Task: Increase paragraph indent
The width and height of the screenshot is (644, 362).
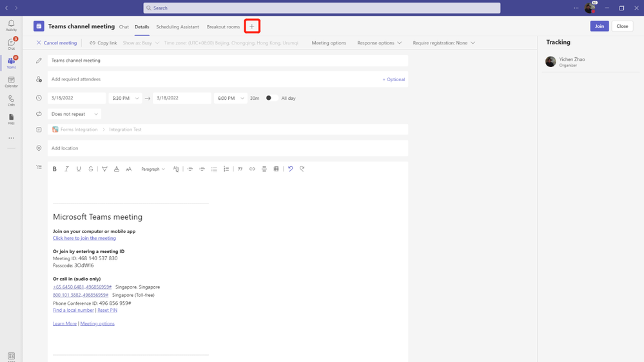Action: [x=202, y=169]
